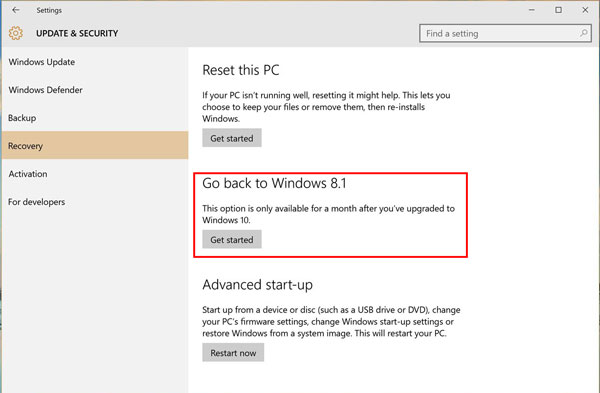Click the Advanced start-up heading
The image size is (600, 393).
coord(258,285)
